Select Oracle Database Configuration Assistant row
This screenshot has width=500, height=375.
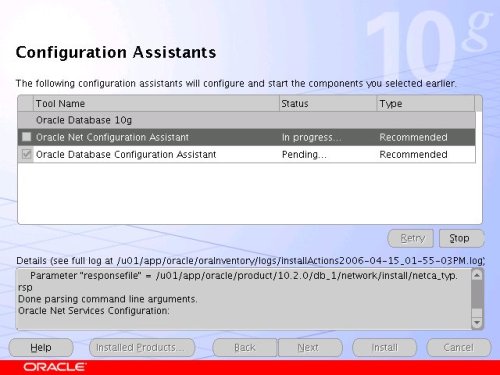point(247,154)
